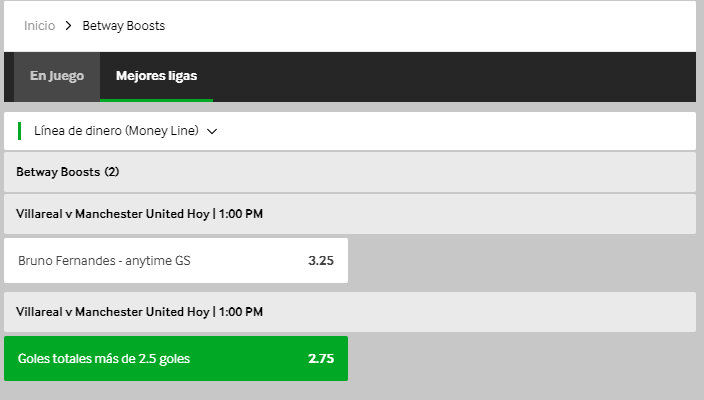Click the breadcrumb arrow after Inicio
The width and height of the screenshot is (704, 400).
click(x=68, y=26)
